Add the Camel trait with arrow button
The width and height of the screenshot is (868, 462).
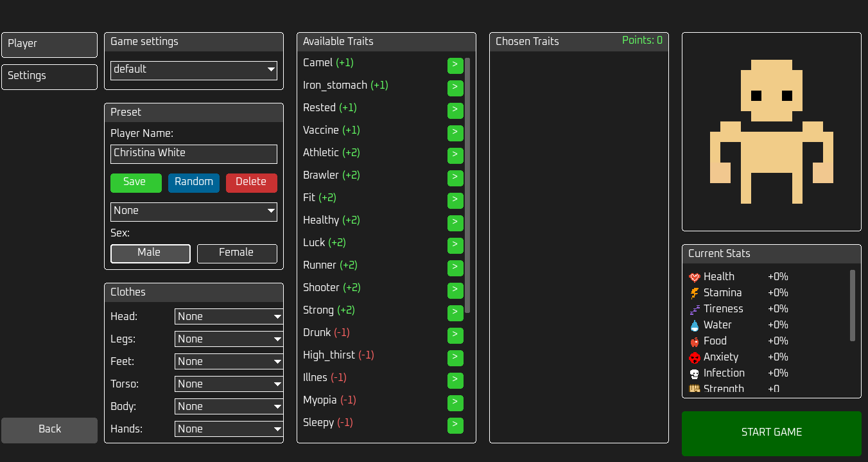coord(455,65)
